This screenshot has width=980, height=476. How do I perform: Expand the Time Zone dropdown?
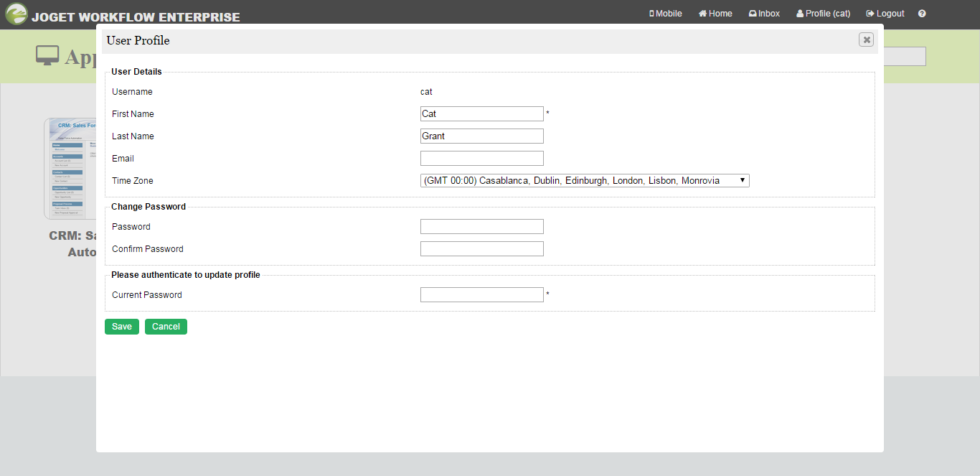click(585, 181)
